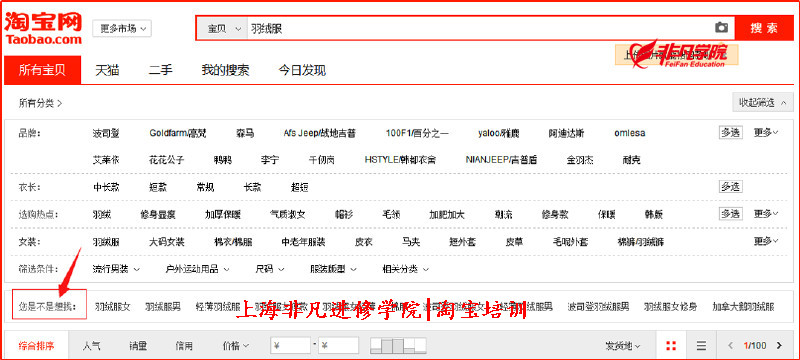Viewport: 800px width, 360px height.
Task: Click the minimum price input field
Action: [290, 346]
